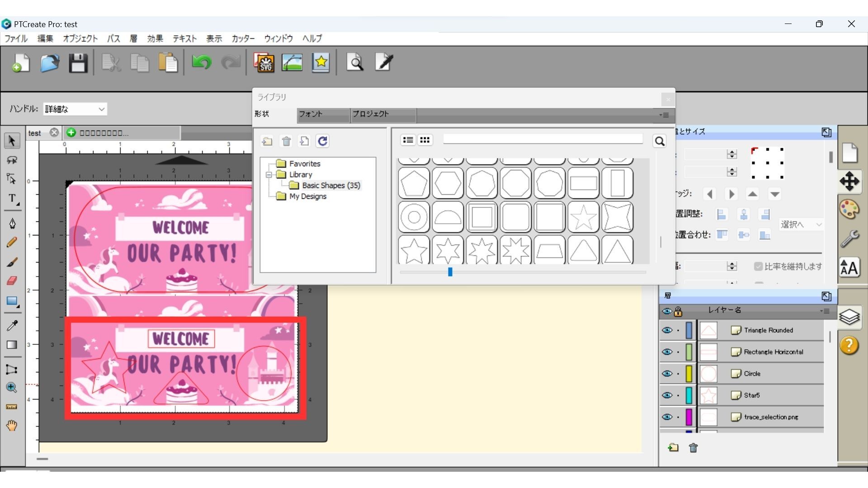Click the refresh icon in Library dialog
Viewport: 868px width, 488px height.
[322, 141]
